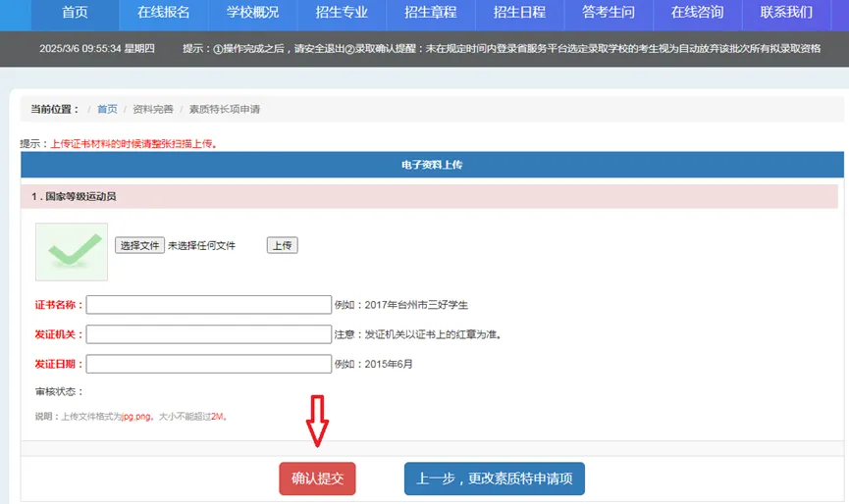The image size is (849, 504).
Task: Open the 在线咨询 page
Action: coord(698,13)
